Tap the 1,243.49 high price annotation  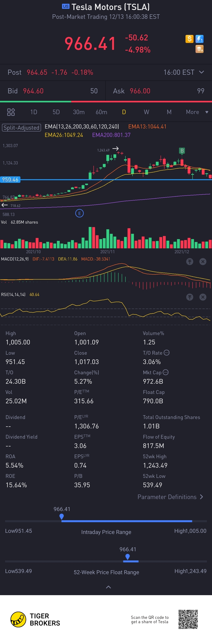click(x=103, y=150)
